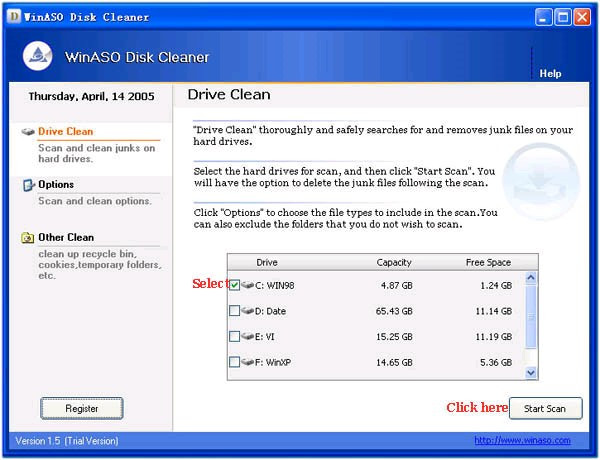Click the D: Date drive icon
Viewport: 600px width, 460px height.
click(248, 310)
